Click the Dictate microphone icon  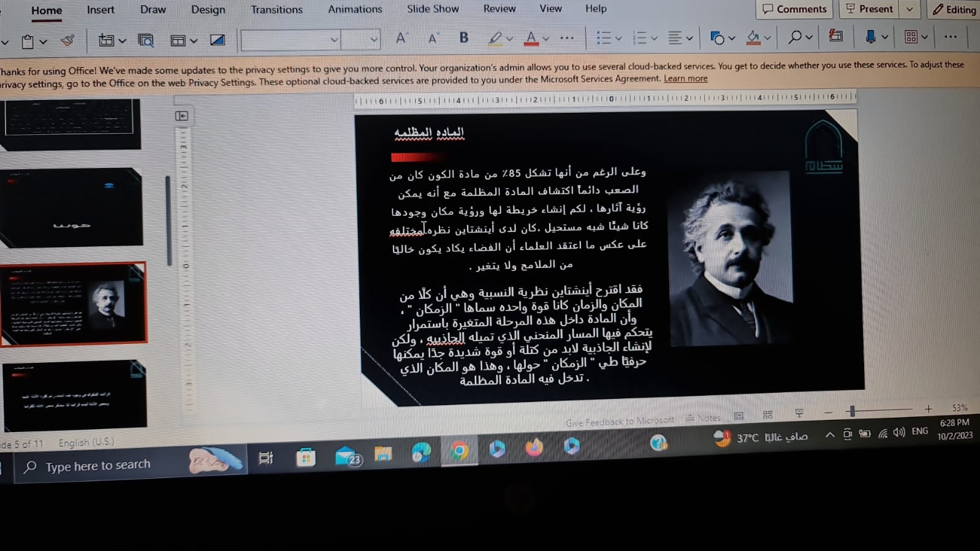pyautogui.click(x=870, y=37)
